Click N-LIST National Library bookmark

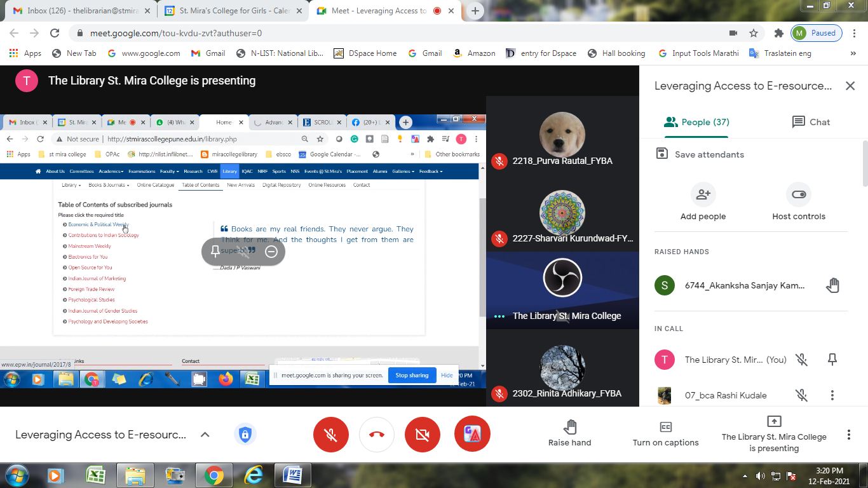click(280, 53)
